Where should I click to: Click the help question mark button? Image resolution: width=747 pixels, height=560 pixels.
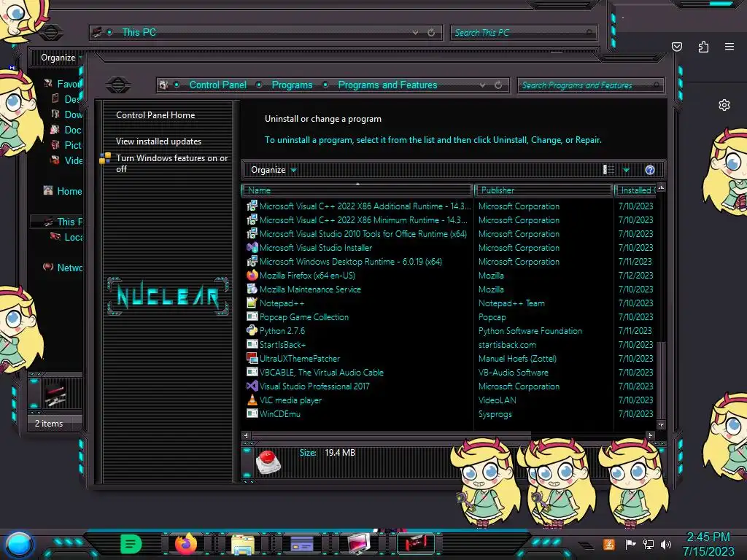point(650,170)
